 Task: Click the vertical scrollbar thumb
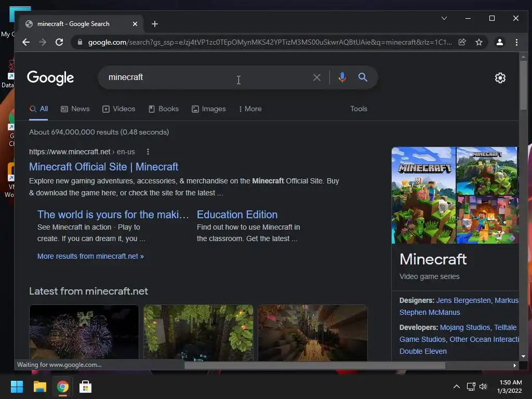(523, 85)
